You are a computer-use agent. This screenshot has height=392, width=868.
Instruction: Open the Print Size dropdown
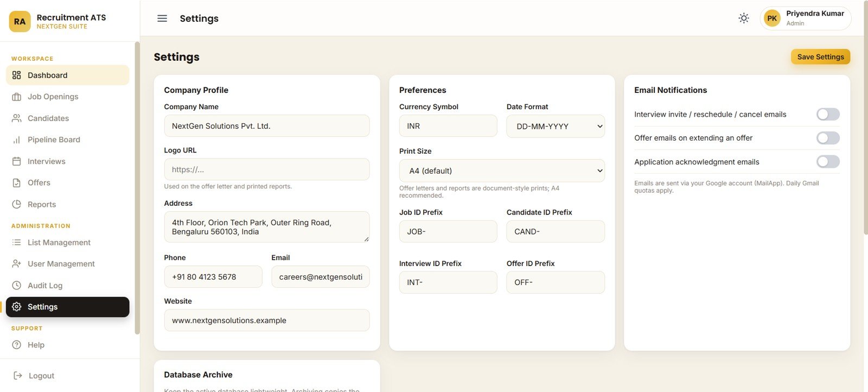pyautogui.click(x=502, y=170)
